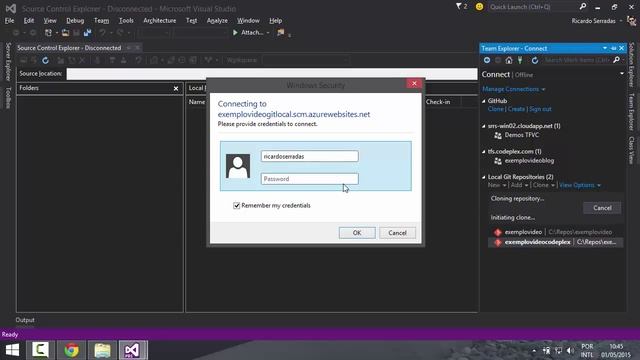Refresh Team Explorer panel
Image resolution: width=640 pixels, height=360 pixels.
point(535,60)
